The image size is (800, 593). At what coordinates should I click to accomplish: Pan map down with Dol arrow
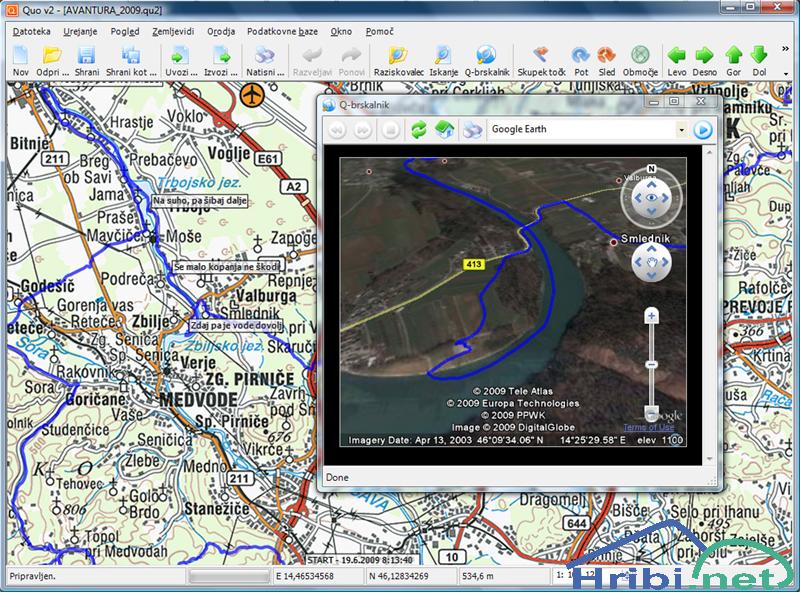[x=759, y=60]
